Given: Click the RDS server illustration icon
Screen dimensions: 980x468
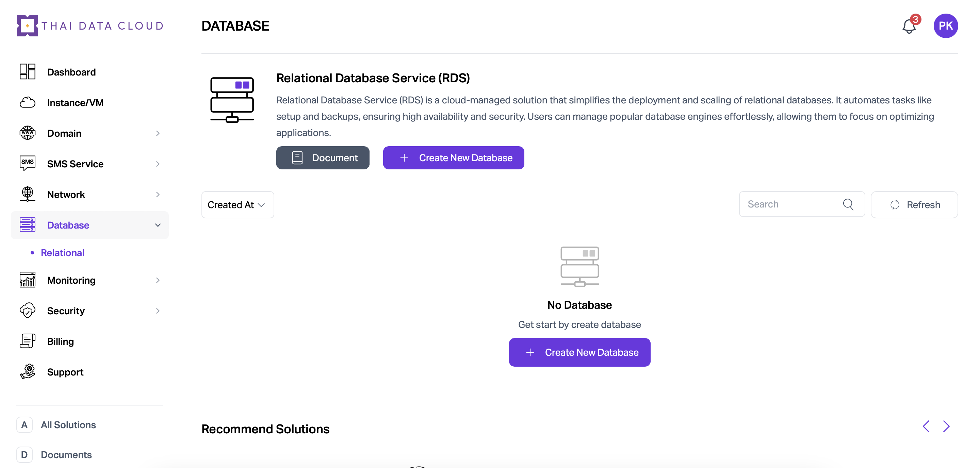Looking at the screenshot, I should coord(232,100).
